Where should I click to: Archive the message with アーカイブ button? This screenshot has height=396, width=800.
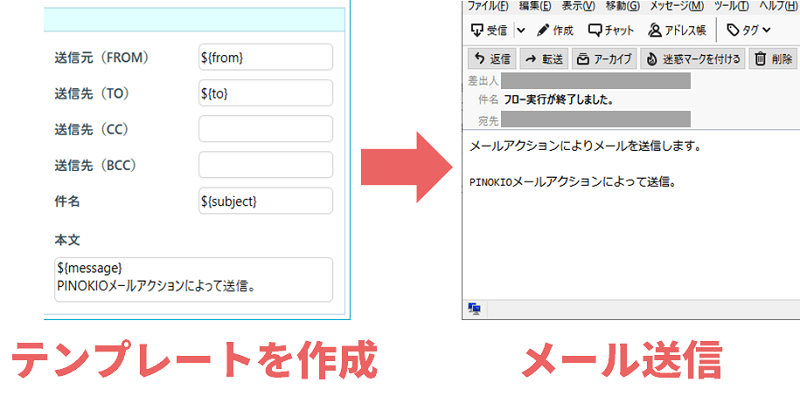(x=605, y=59)
